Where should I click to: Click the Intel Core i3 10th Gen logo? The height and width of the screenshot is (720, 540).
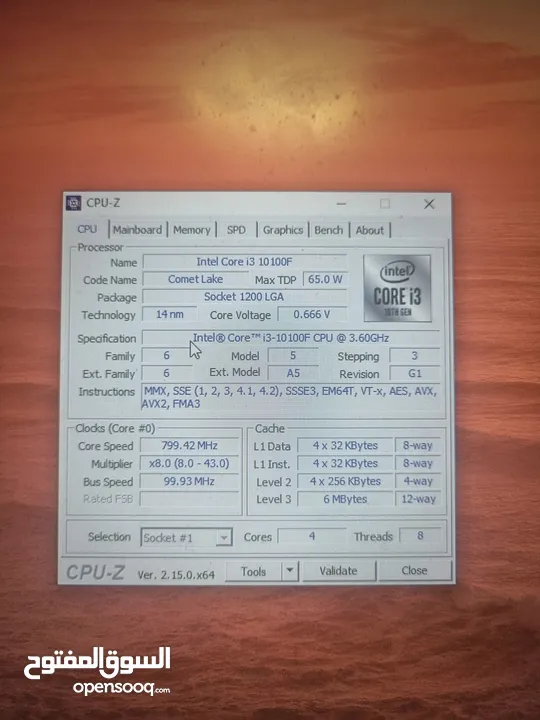point(397,288)
